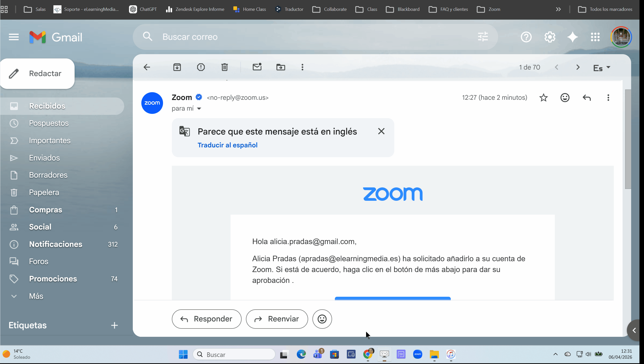Open Gmail settings gear
Screen dimensions: 644x364
(550, 37)
